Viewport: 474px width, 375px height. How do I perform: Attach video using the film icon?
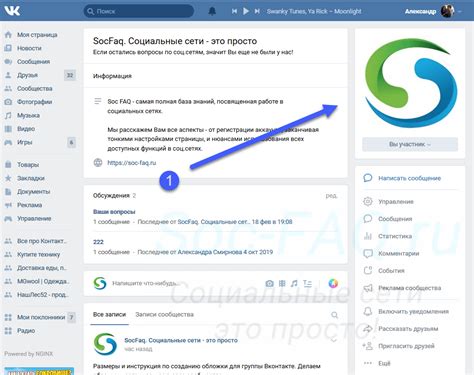pyautogui.click(x=282, y=283)
